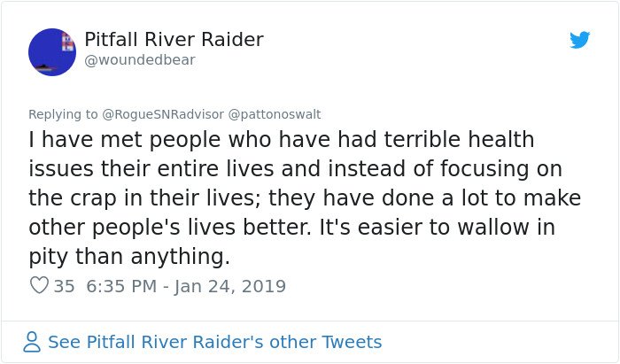Click the 'Replying to' label text

pyautogui.click(x=63, y=114)
